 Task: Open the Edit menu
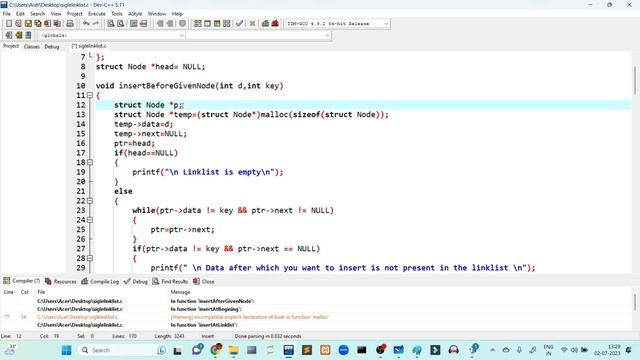[x=20, y=13]
